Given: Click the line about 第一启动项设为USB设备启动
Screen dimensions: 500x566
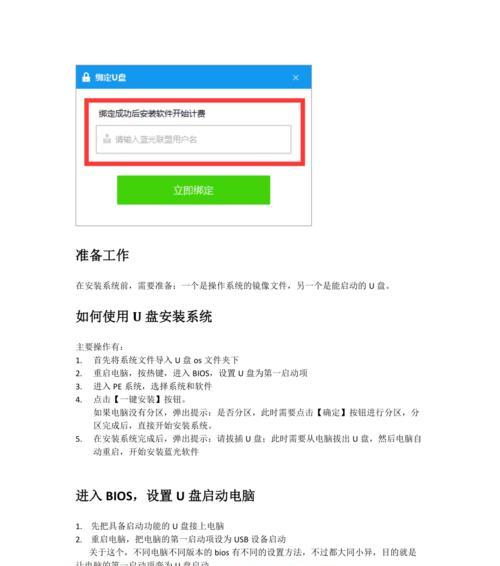Looking at the screenshot, I should (188, 539).
